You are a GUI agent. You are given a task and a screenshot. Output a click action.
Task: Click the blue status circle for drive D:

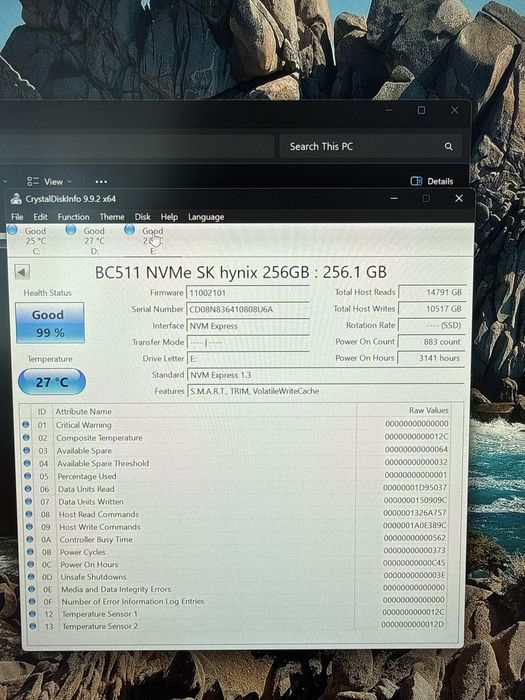[x=71, y=229]
